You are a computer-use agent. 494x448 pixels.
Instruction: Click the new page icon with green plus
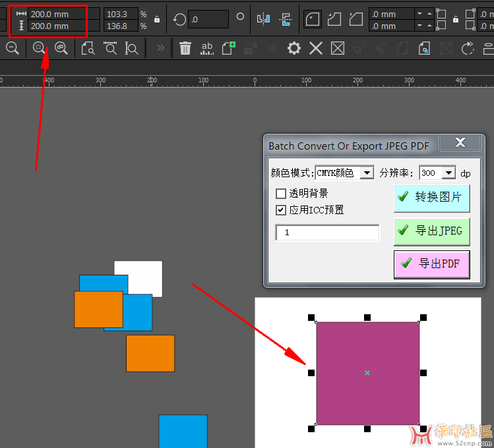pos(229,48)
